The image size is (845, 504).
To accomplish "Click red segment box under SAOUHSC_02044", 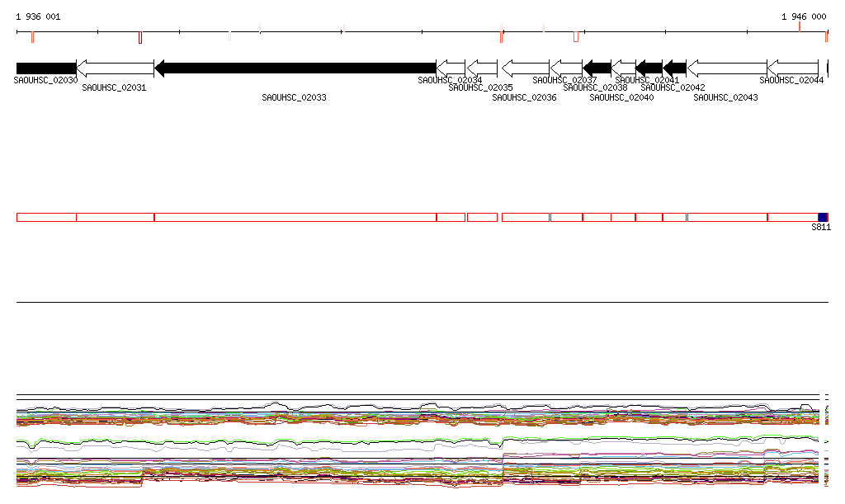I will click(793, 218).
